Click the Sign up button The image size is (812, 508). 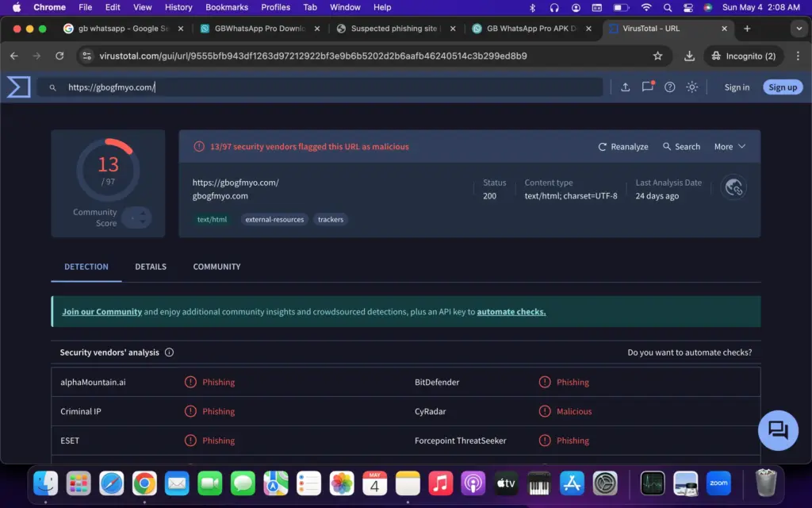(783, 87)
